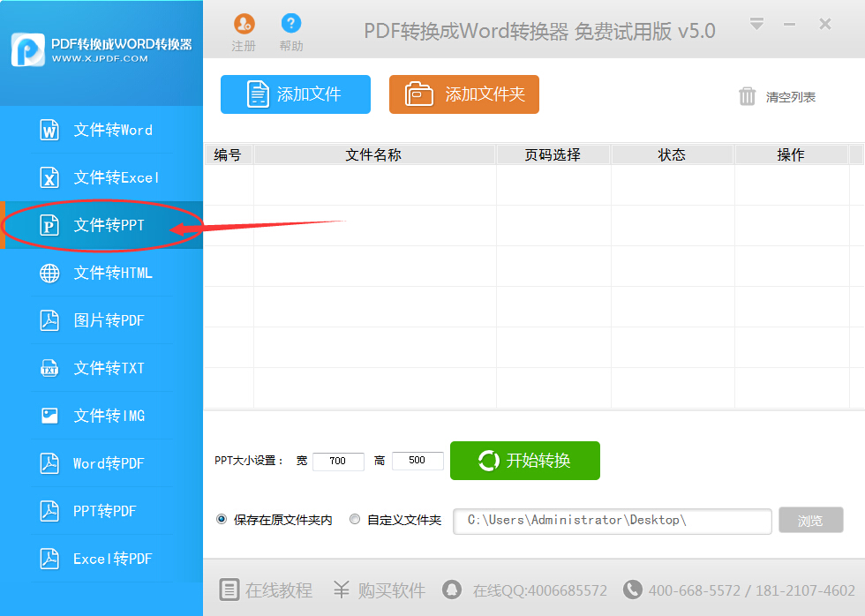Switch to 文件转IMG mode
Viewport: 865px width, 616px height.
(102, 416)
